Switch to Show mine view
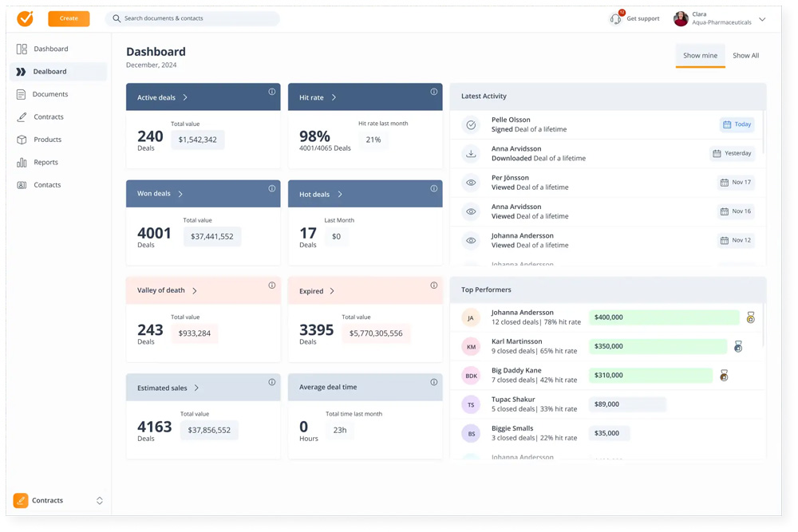This screenshot has width=798, height=532. (700, 56)
